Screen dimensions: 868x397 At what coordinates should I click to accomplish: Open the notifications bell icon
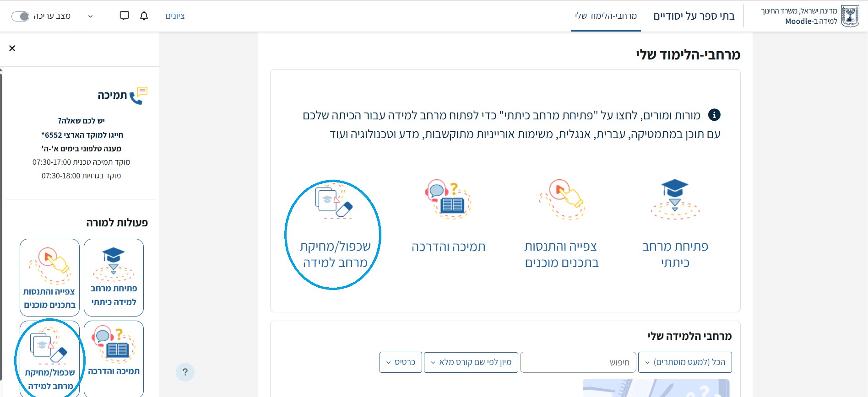pyautogui.click(x=144, y=16)
